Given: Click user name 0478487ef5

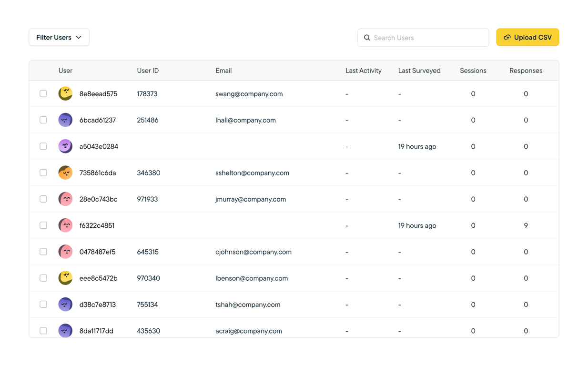Looking at the screenshot, I should click(x=97, y=252).
